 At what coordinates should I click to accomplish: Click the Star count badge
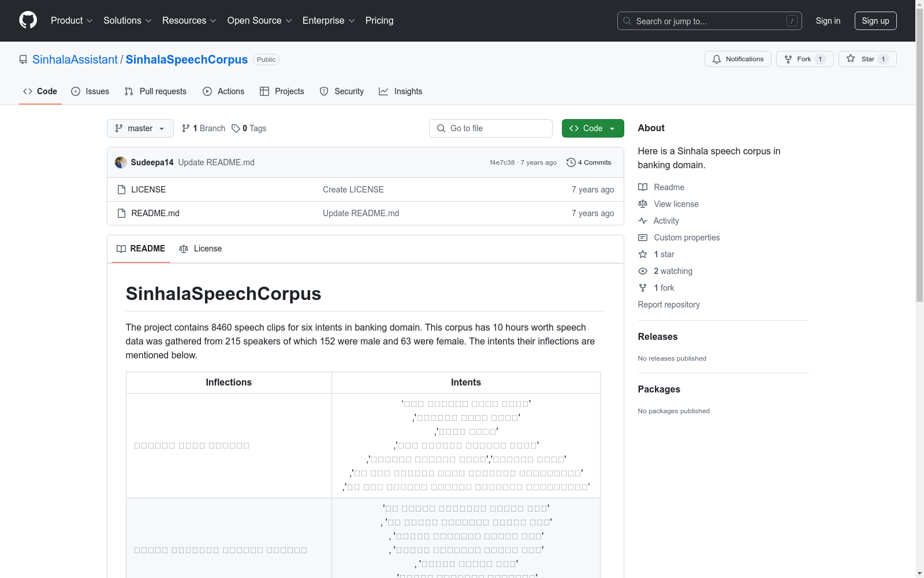883,59
